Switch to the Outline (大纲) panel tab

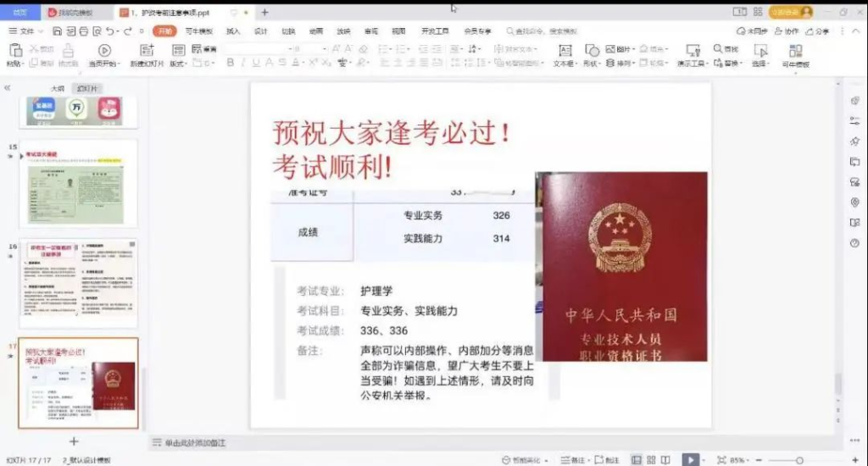coord(57,88)
